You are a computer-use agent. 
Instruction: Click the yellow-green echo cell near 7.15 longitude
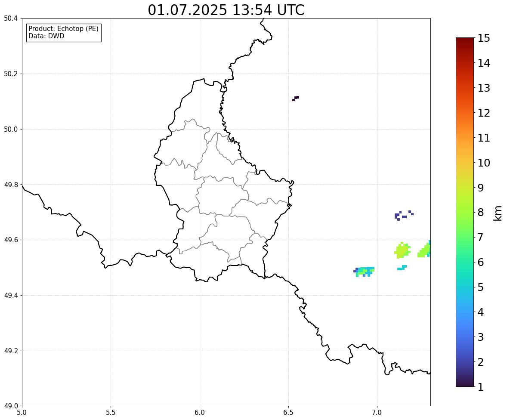(x=402, y=250)
